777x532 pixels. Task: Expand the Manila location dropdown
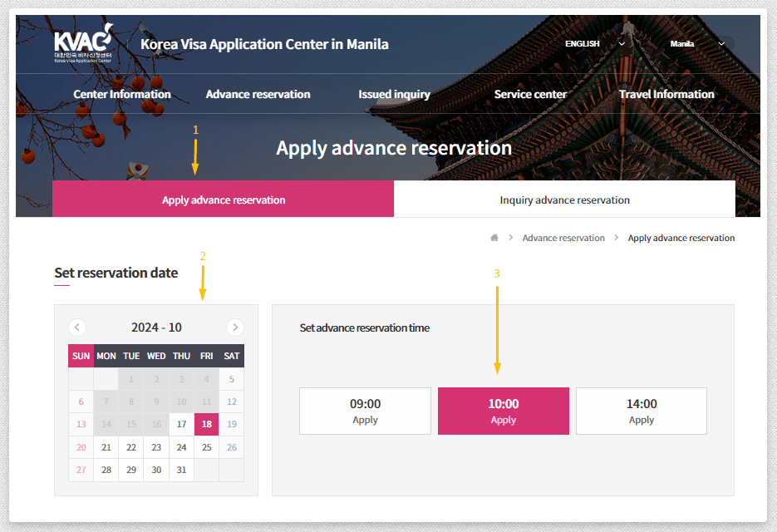pos(696,44)
